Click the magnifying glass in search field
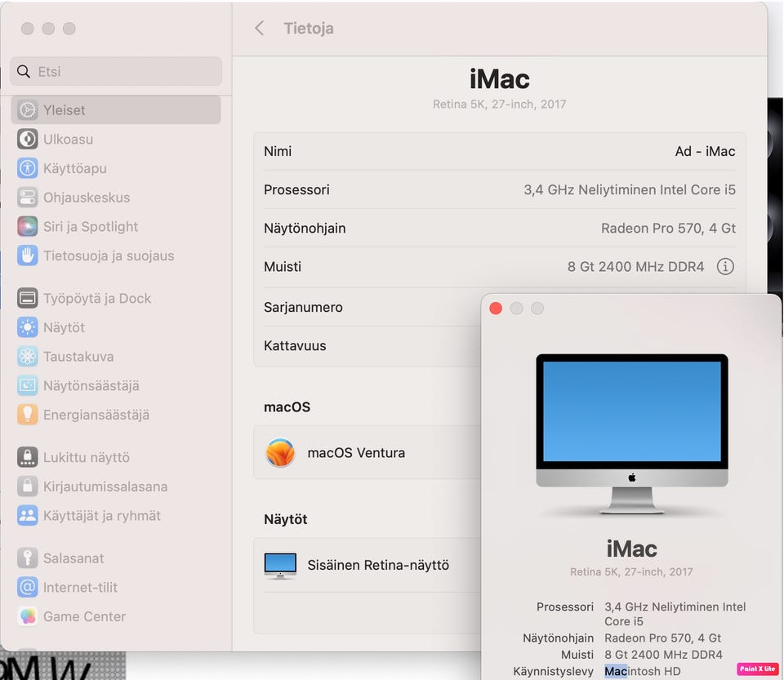784x680 pixels. pyautogui.click(x=24, y=72)
